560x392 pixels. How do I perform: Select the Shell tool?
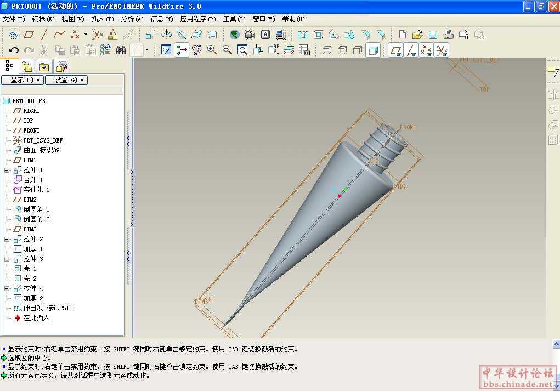[x=318, y=35]
